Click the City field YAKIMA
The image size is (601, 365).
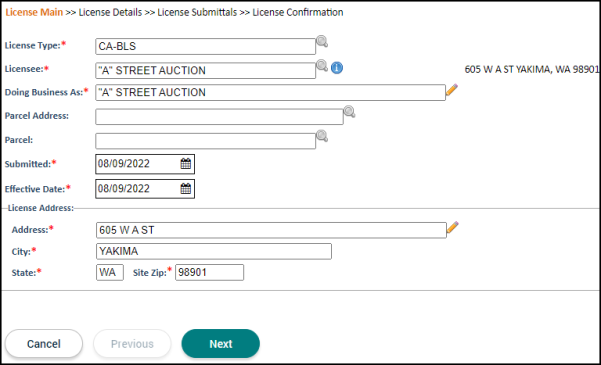click(x=214, y=252)
